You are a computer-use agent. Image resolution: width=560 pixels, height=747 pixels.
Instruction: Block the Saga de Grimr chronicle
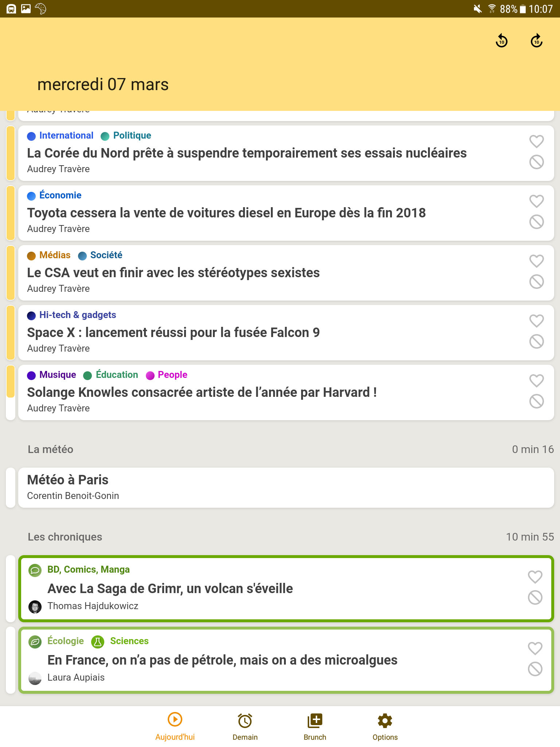pyautogui.click(x=535, y=597)
